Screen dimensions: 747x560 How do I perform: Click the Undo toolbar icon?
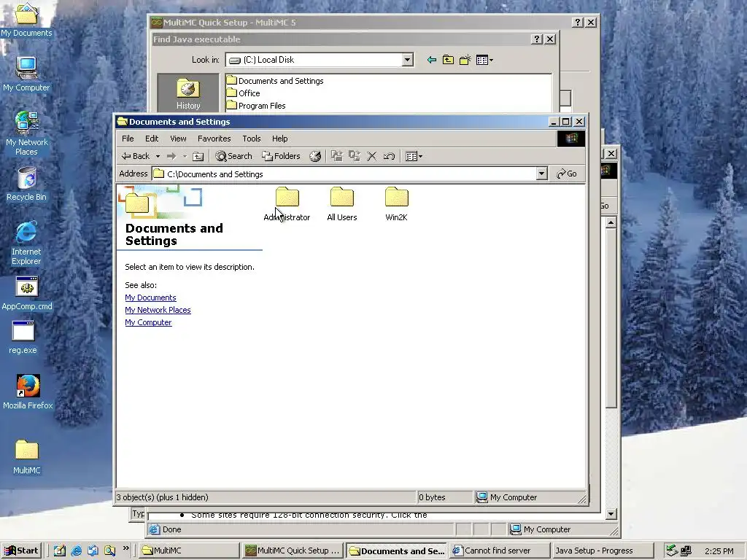point(390,156)
